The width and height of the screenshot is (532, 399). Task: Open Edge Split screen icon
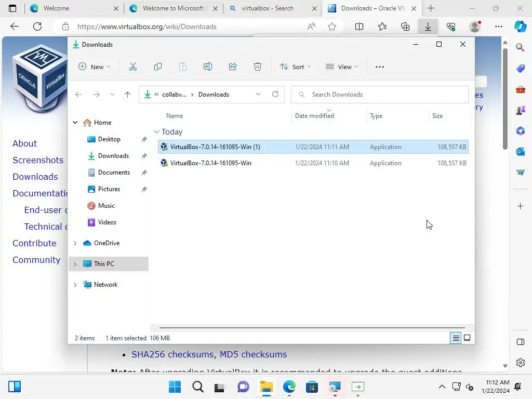(x=360, y=26)
